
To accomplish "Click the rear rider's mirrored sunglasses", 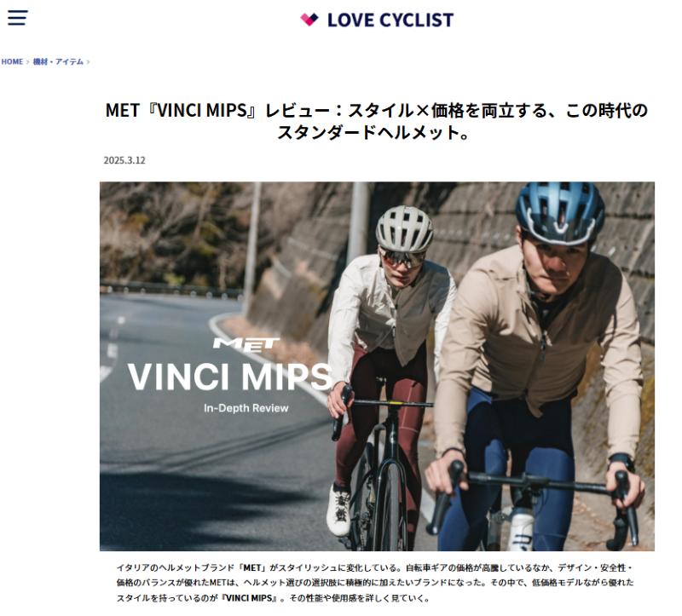I will point(402,258).
